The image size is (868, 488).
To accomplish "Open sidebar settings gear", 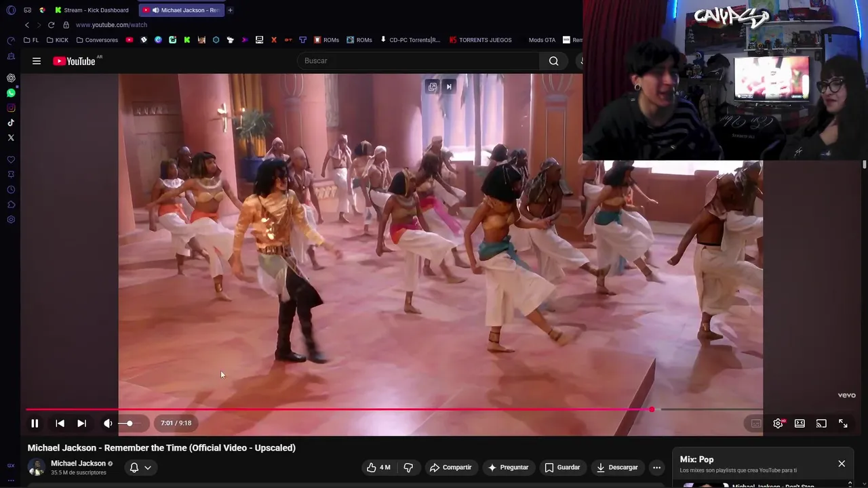I will tap(11, 220).
